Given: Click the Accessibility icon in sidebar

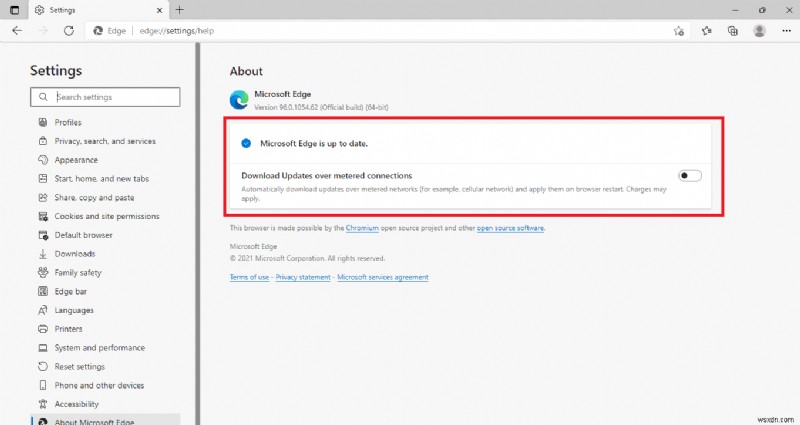Looking at the screenshot, I should coord(43,404).
